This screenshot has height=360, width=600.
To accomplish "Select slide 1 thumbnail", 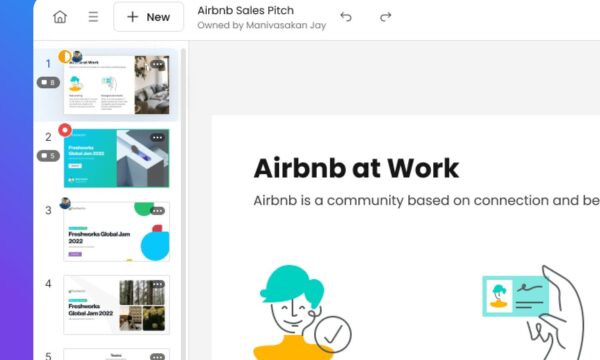I will point(116,85).
